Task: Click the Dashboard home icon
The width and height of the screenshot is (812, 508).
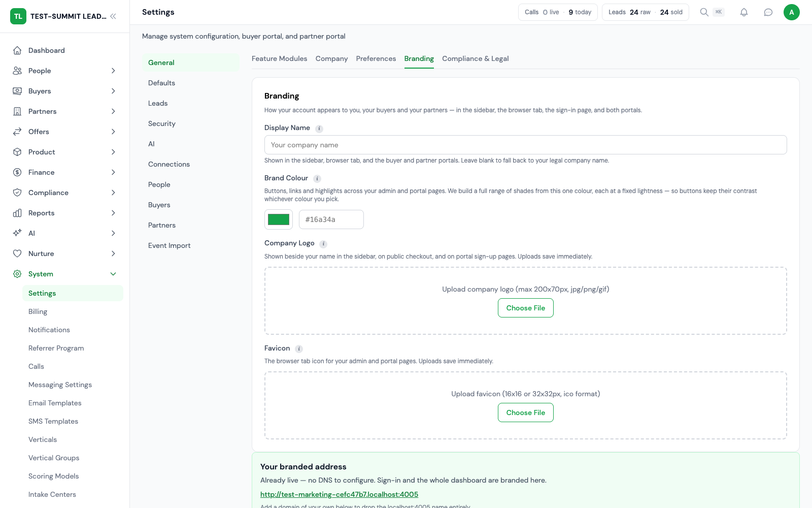Action: coord(17,50)
